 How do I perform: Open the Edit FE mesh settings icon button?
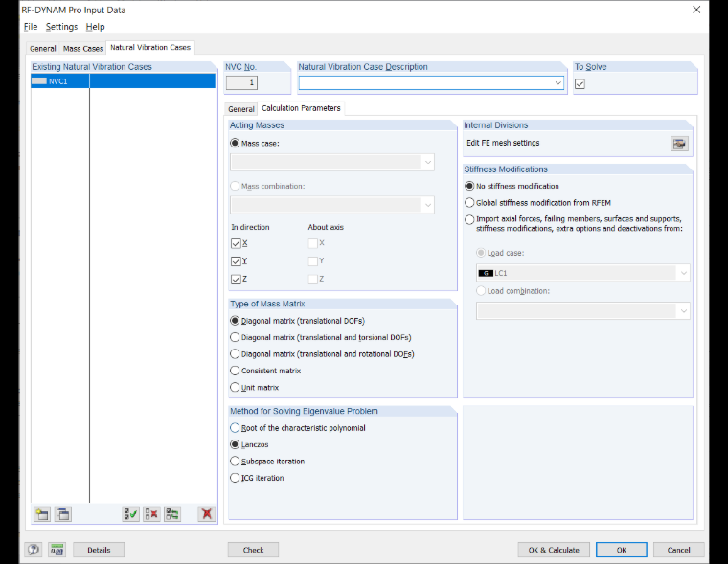(x=679, y=144)
